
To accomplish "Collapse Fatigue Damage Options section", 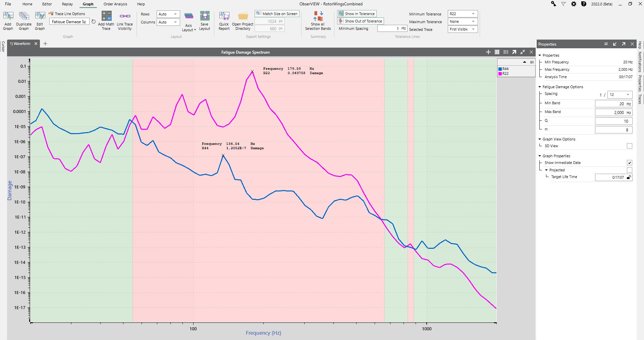I will [540, 87].
